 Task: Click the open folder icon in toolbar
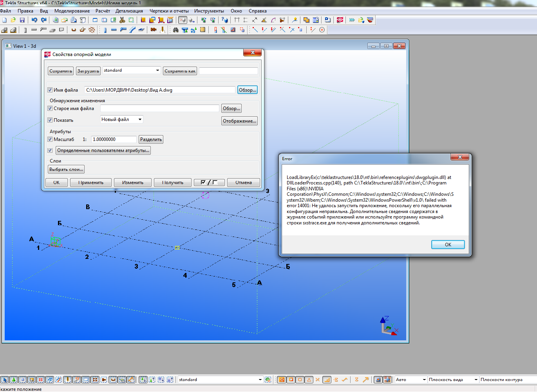pos(13,20)
